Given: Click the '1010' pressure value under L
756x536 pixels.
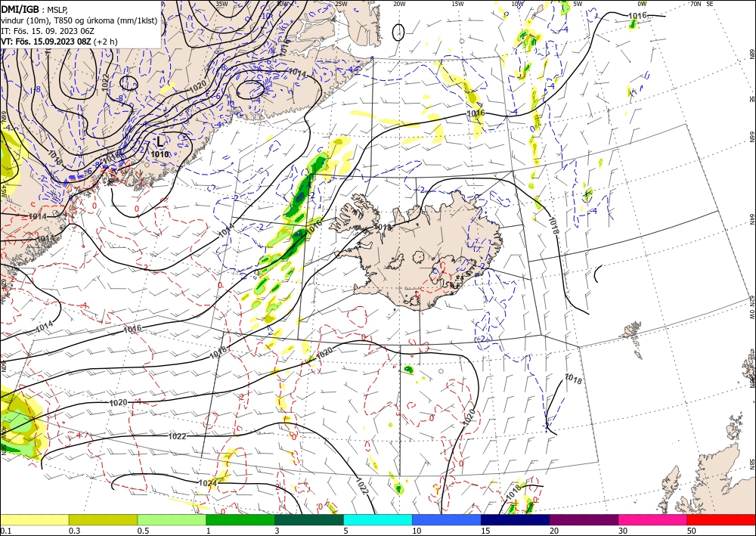Looking at the screenshot, I should 160,154.
